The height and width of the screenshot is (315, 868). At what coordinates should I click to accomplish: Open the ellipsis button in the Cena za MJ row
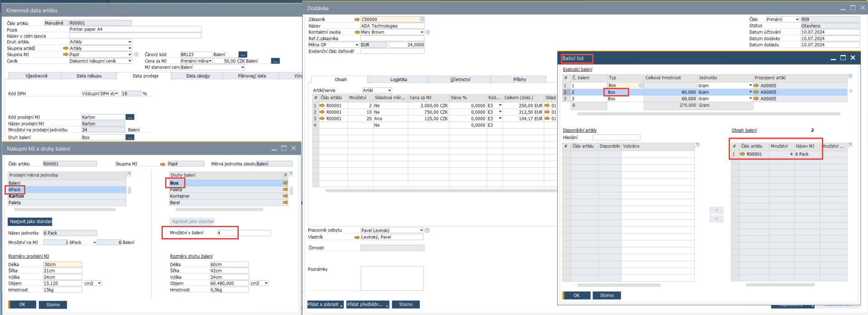275,61
